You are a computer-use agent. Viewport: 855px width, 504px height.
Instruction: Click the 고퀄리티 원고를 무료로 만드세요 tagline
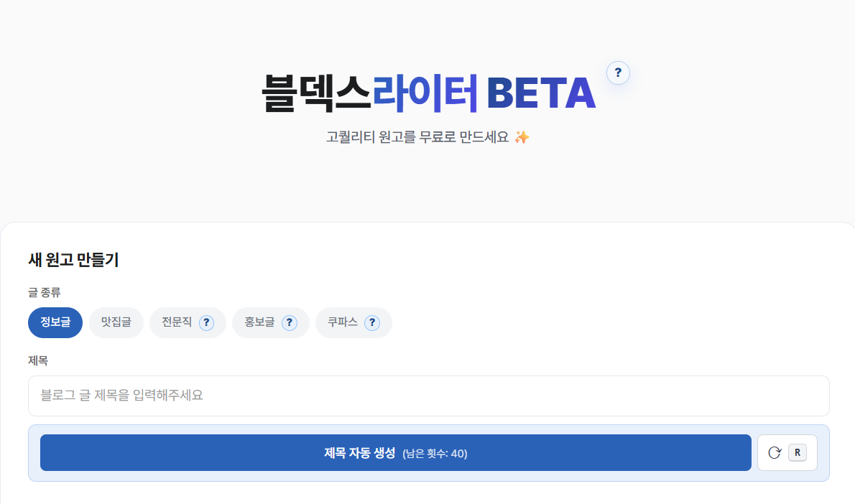[x=427, y=136]
